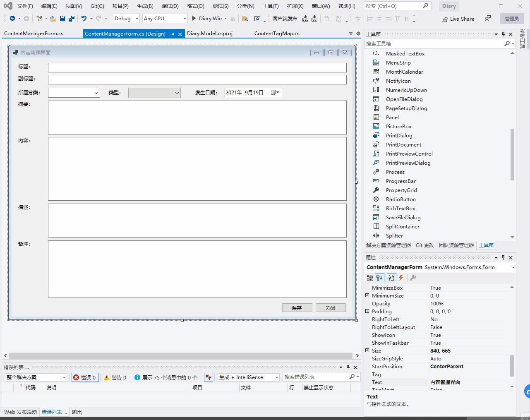Show events with the lightning bolt icon
This screenshot has height=420, width=530.
point(401,278)
